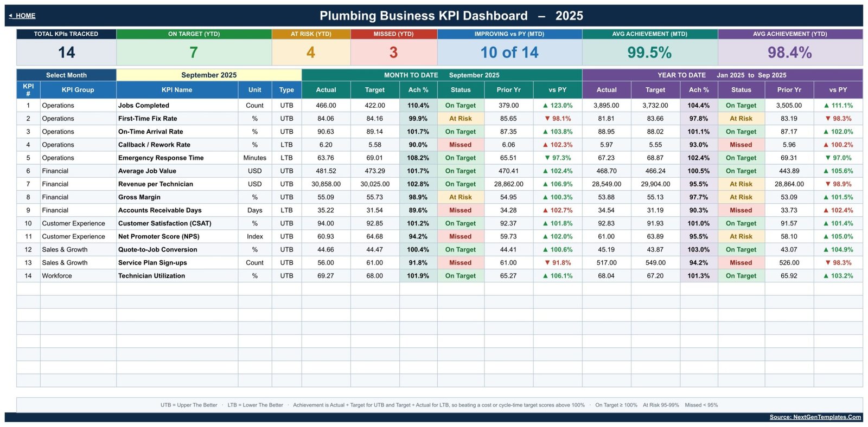This screenshot has width=868, height=427.
Task: Click the KPI Name column header
Action: (x=177, y=90)
